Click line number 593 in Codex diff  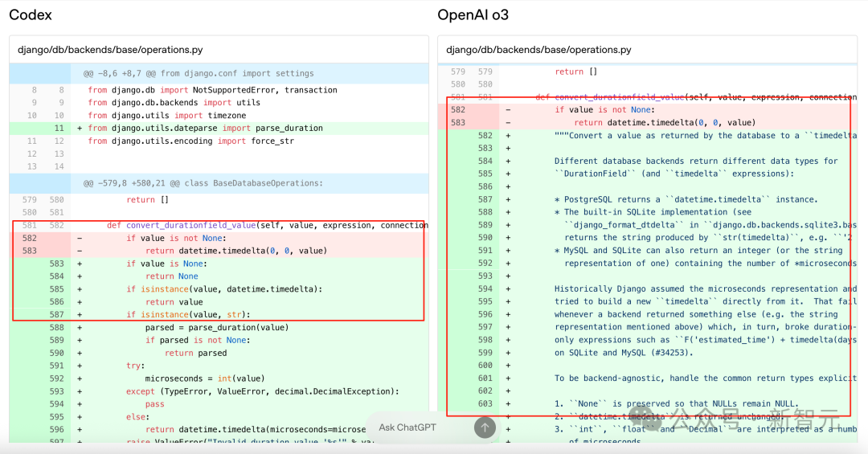pos(56,391)
